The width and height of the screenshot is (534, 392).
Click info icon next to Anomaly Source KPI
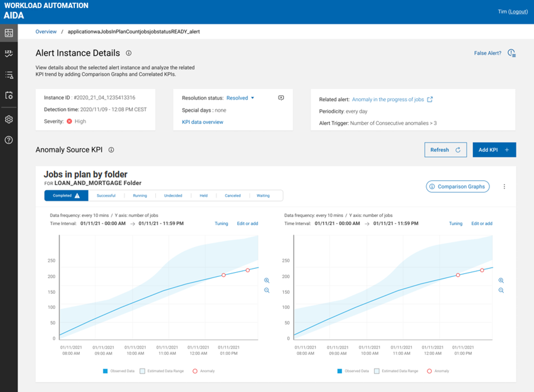point(111,150)
